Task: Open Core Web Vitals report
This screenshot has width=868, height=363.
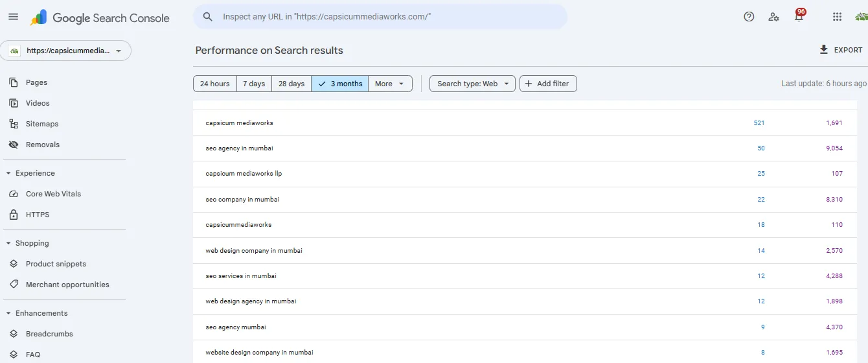Action: coord(53,194)
